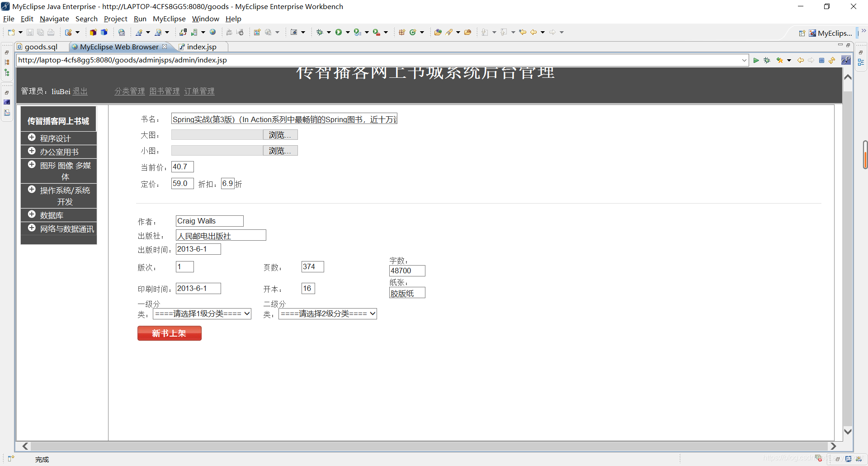Close the MyEclipse Web Browser tab
This screenshot has height=466, width=868.
point(165,47)
